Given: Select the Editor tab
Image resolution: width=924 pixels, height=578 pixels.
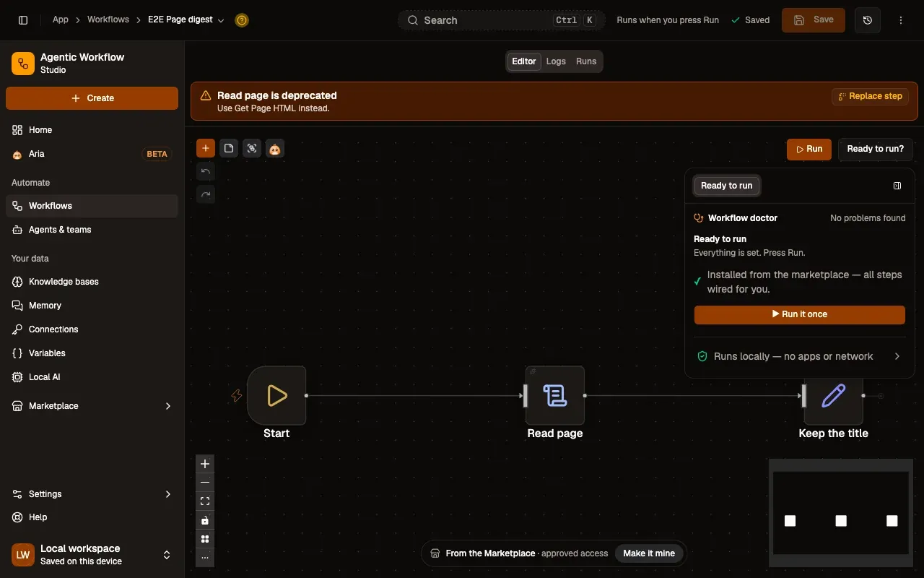Looking at the screenshot, I should (x=524, y=61).
